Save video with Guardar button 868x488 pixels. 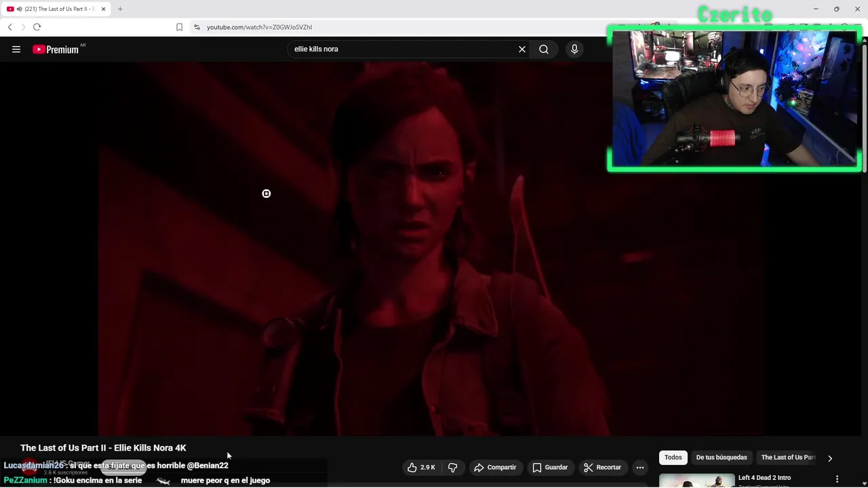[550, 467]
